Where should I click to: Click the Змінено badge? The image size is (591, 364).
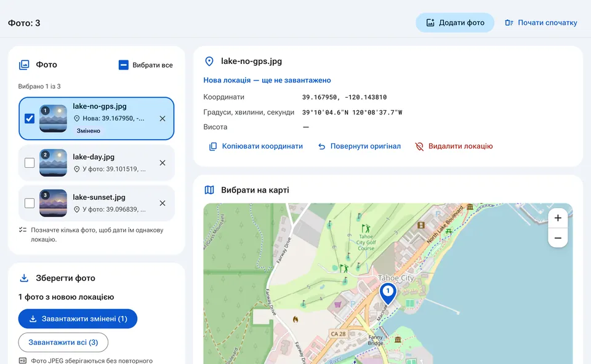click(89, 130)
